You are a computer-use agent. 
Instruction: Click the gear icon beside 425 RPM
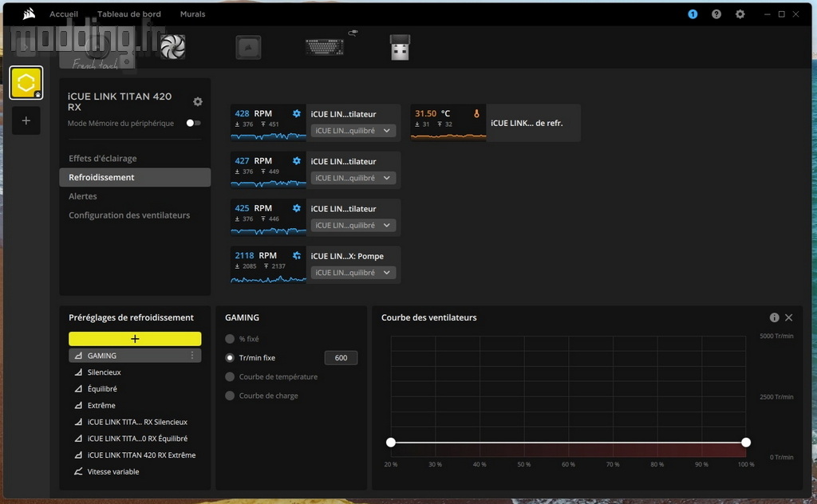point(297,208)
